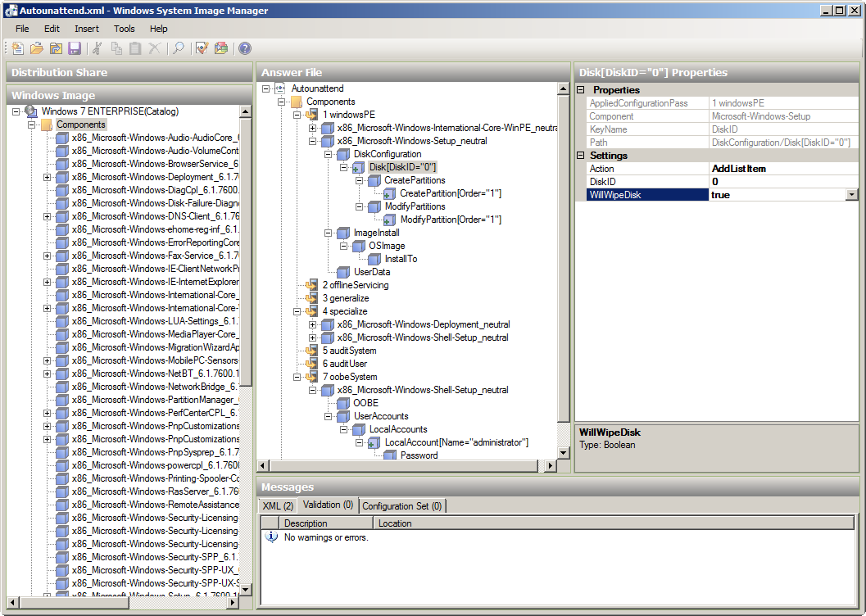Open the Insert menu

click(87, 29)
